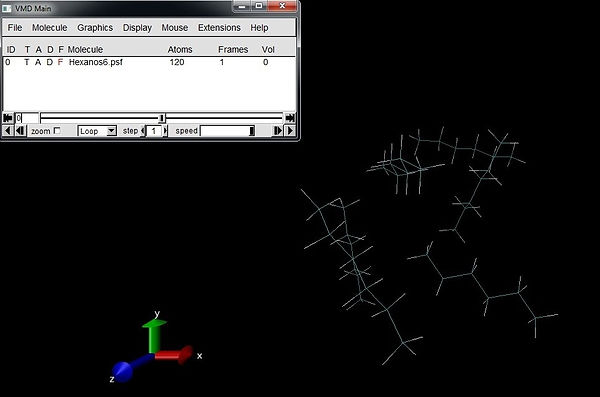600x397 pixels.
Task: Click the Atoms column header
Action: pos(180,49)
